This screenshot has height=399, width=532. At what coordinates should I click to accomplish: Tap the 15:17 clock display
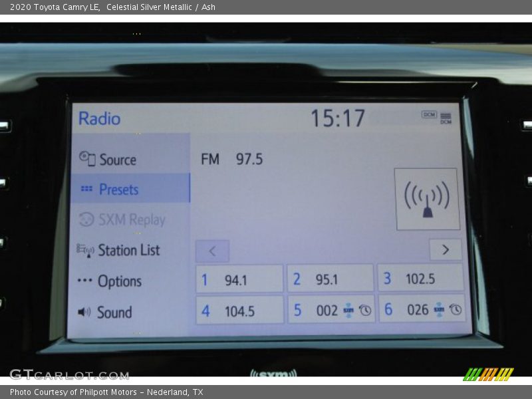coord(338,118)
